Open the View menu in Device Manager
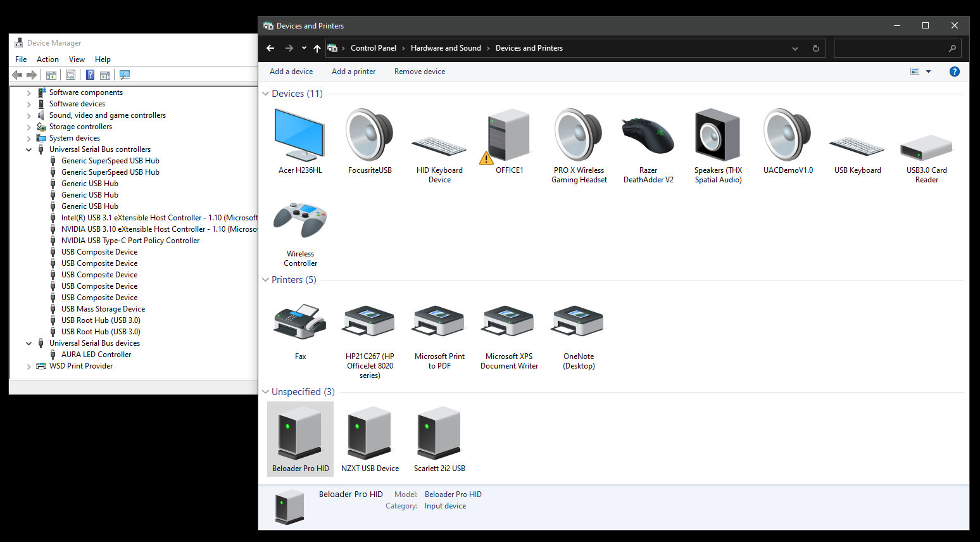 tap(77, 60)
